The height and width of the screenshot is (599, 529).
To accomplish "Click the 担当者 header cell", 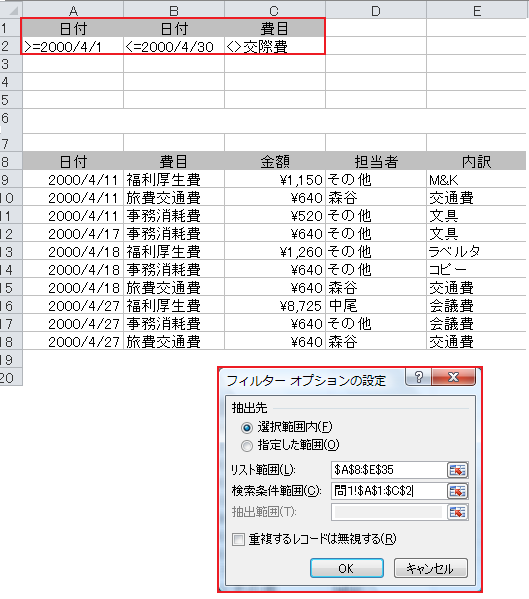I will [x=376, y=162].
